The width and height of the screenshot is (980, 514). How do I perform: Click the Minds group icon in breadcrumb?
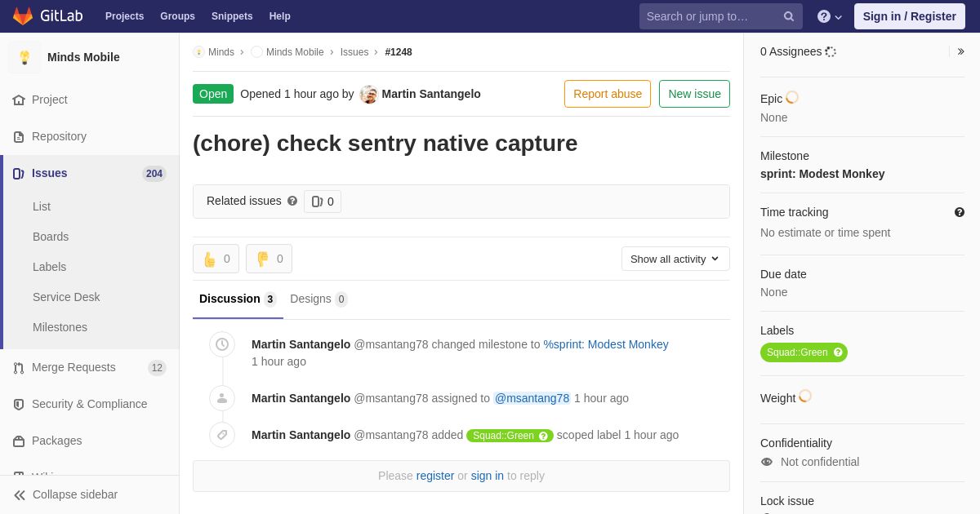pos(198,52)
